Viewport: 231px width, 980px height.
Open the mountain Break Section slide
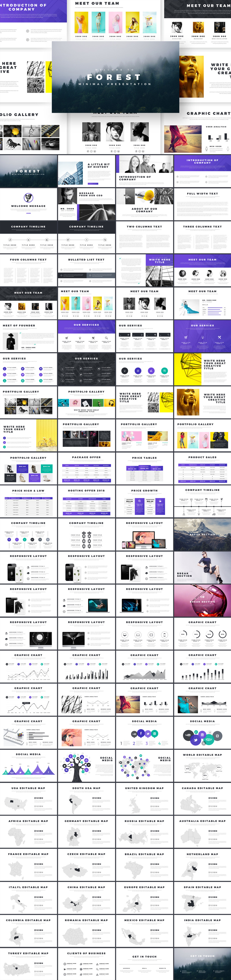point(202,534)
